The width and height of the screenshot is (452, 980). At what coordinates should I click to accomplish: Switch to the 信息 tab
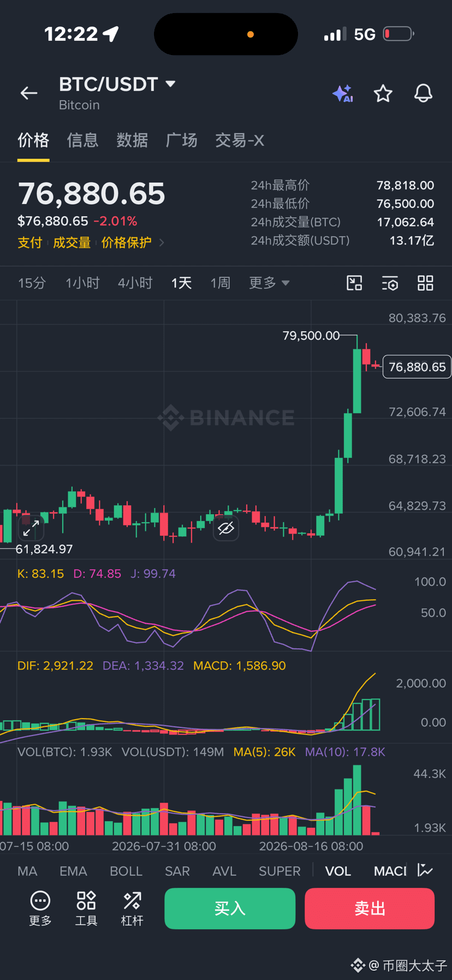[82, 140]
